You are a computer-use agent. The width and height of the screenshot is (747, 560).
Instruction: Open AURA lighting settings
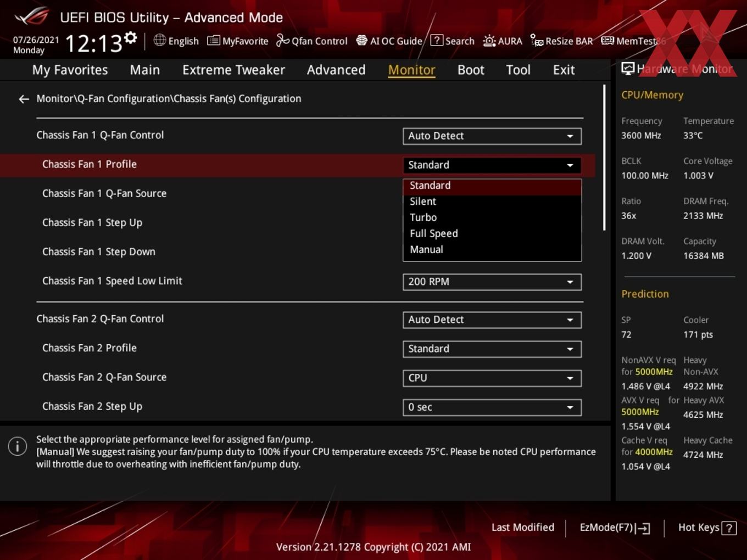503,41
